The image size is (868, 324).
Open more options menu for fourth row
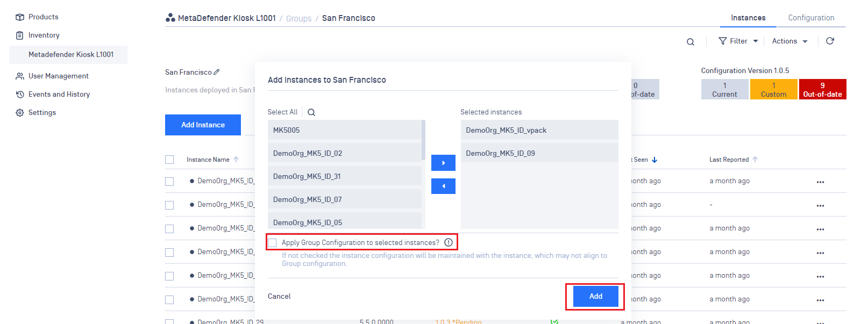click(x=820, y=253)
